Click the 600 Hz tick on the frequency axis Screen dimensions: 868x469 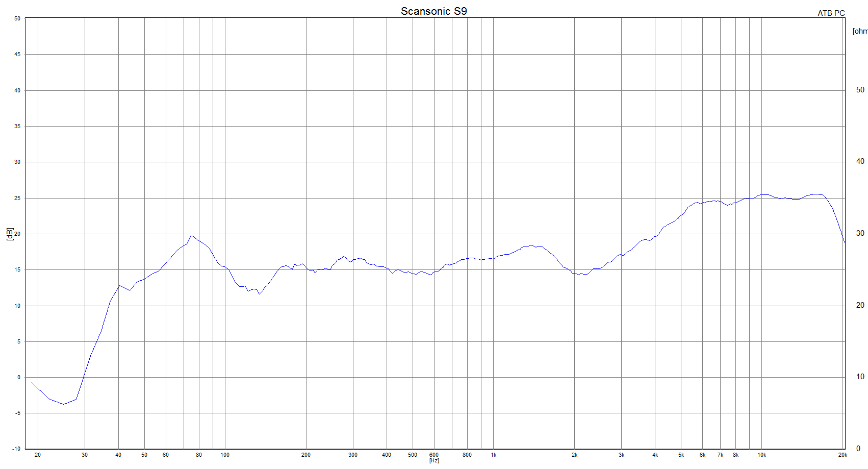click(x=434, y=455)
